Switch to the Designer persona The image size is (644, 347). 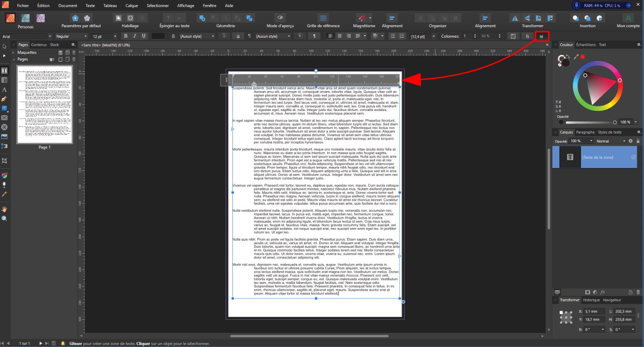coord(25,18)
